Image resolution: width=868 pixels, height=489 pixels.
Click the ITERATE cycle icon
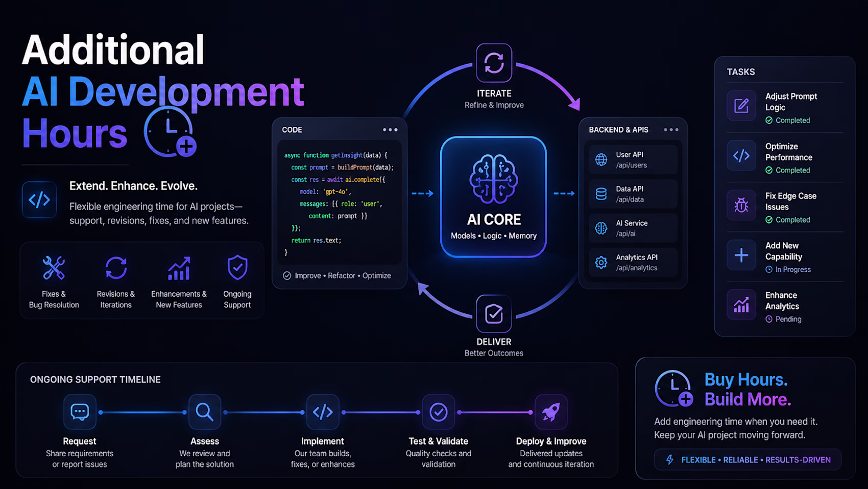tap(494, 63)
